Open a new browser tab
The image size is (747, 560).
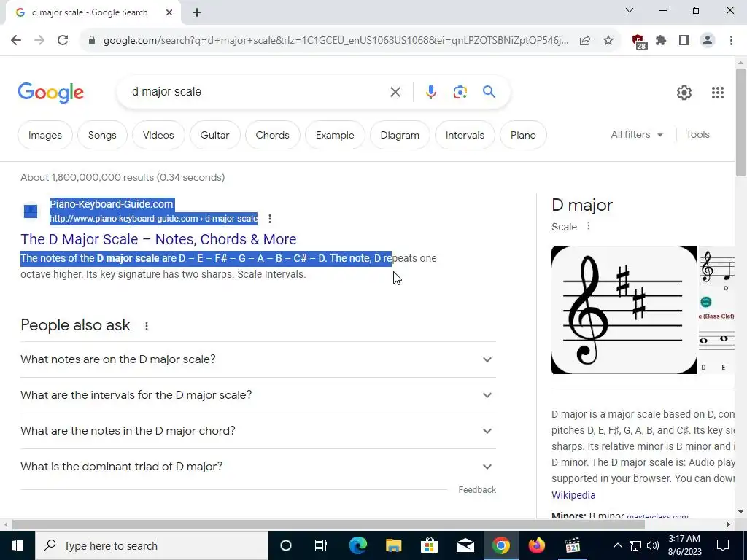tap(197, 12)
